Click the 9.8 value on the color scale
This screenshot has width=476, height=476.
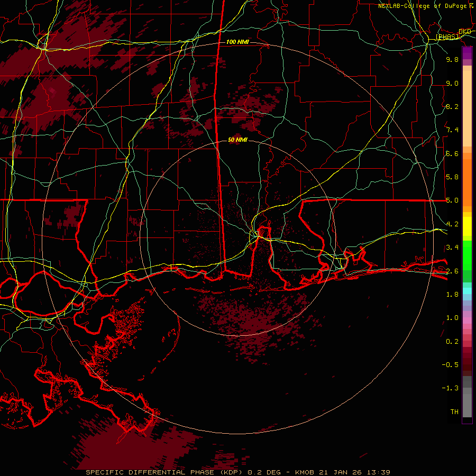[452, 59]
